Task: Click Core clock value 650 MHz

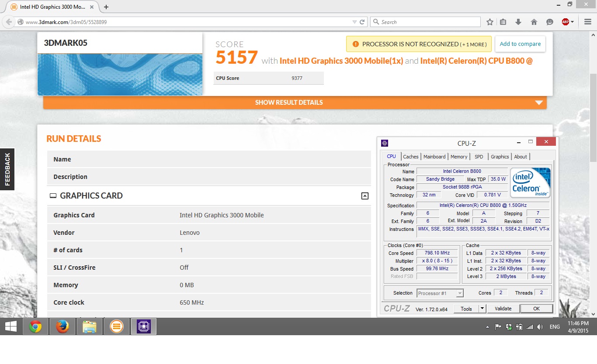Action: [192, 302]
